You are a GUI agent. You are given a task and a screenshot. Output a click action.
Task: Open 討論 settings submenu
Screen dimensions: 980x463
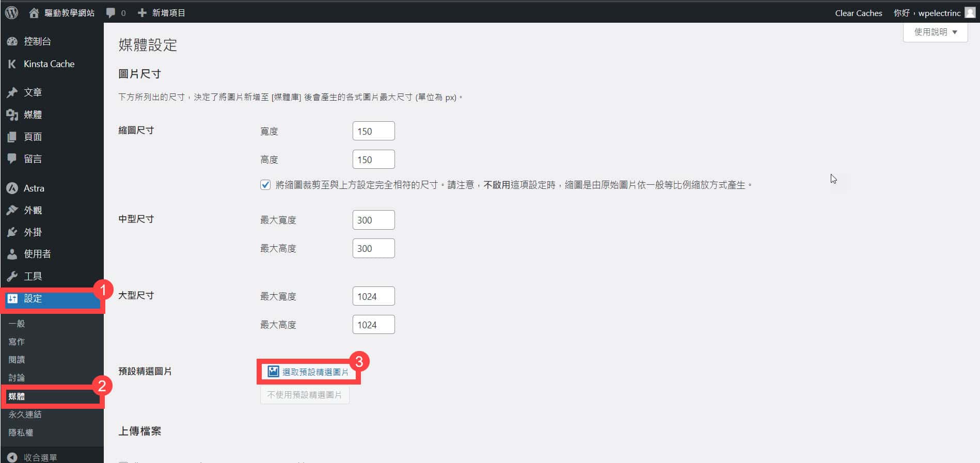(x=17, y=378)
